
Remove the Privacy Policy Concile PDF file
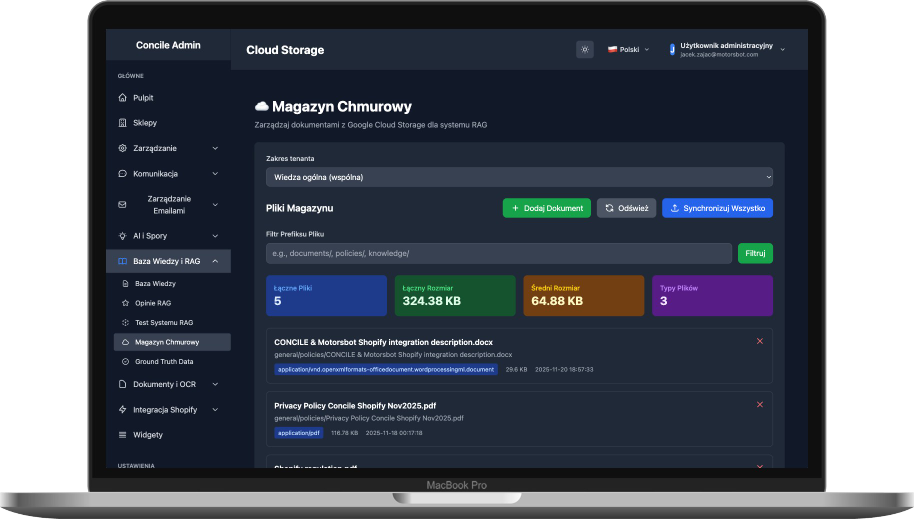click(760, 404)
